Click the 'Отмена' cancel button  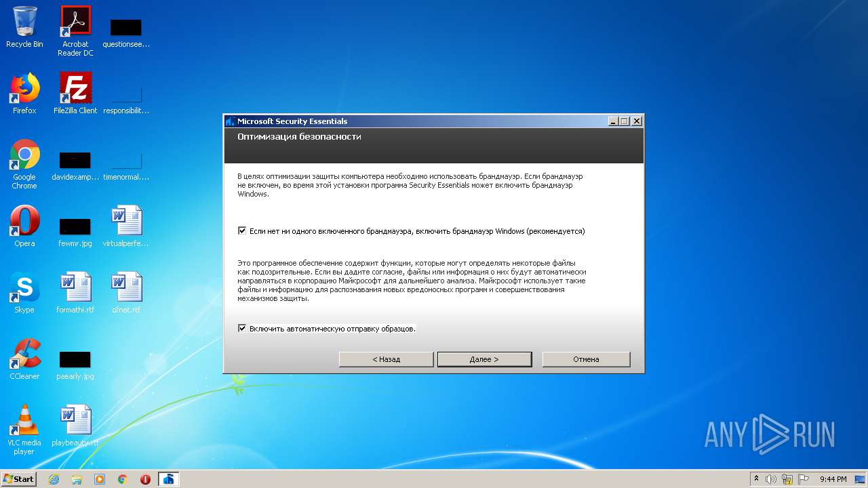tap(586, 359)
